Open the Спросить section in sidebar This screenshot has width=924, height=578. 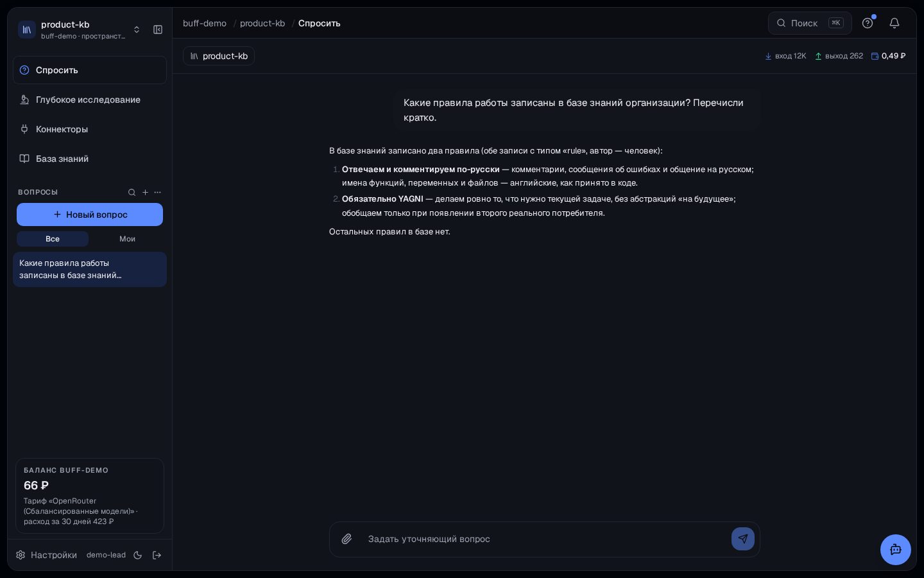click(90, 70)
